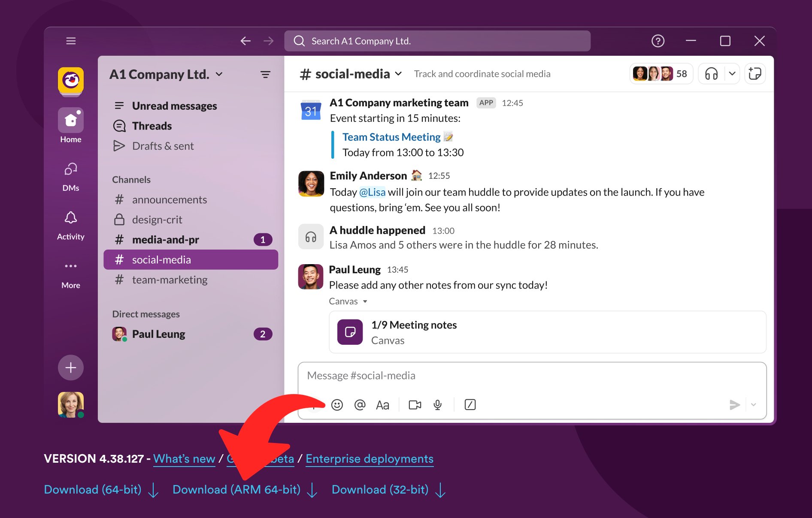Screen dimensions: 812x518
Task: Expand the A1 Company Ltd. workspace menu
Action: coord(167,74)
